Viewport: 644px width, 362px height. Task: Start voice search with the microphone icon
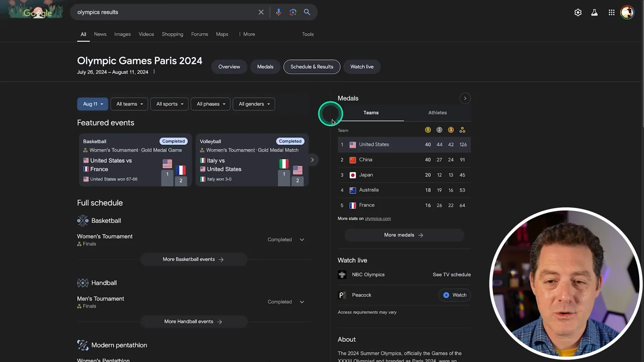click(x=278, y=12)
